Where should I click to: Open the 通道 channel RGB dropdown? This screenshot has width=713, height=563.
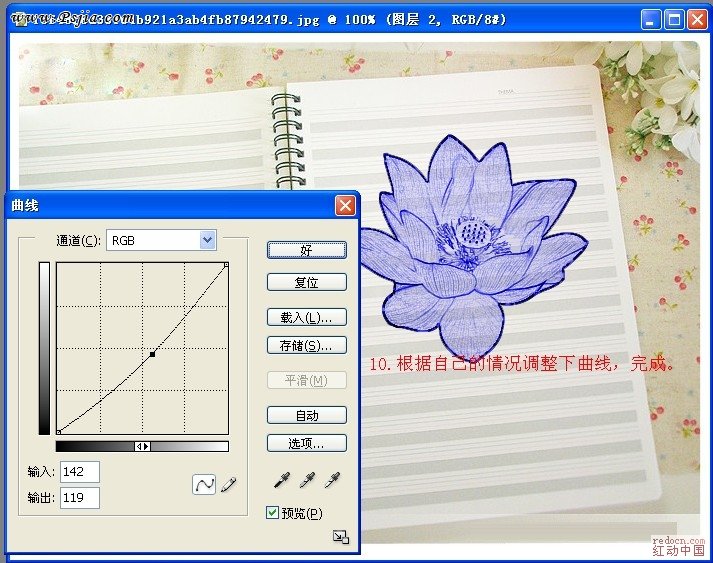tap(161, 240)
